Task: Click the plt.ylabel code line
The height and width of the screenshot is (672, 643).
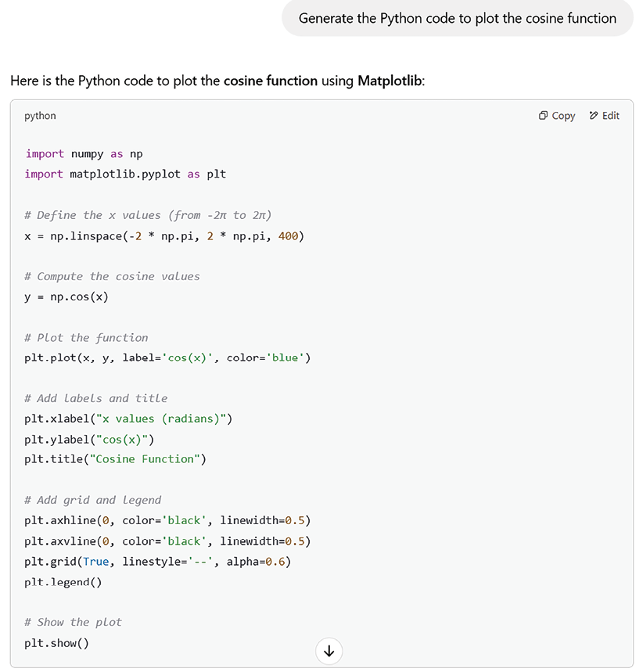Action: pyautogui.click(x=89, y=439)
